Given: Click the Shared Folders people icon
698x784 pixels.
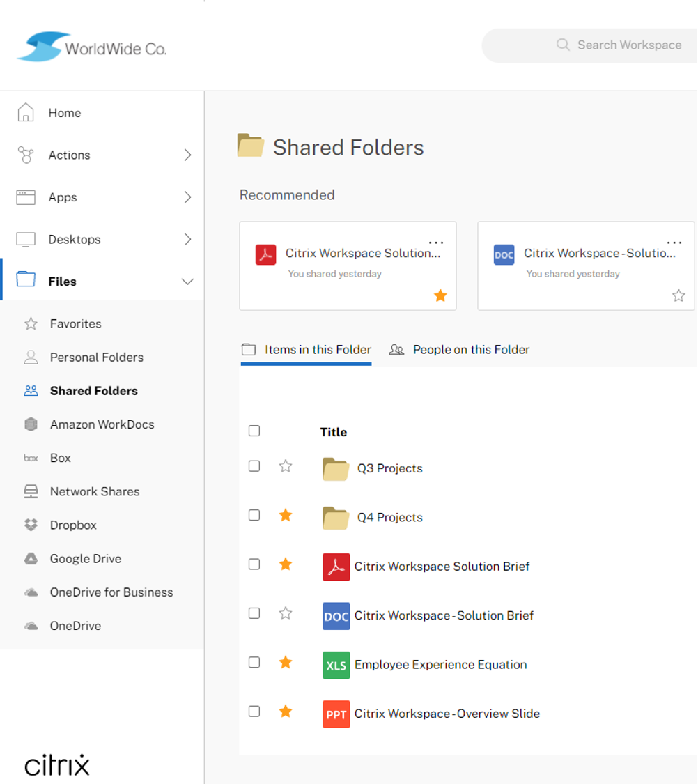Looking at the screenshot, I should coord(31,390).
